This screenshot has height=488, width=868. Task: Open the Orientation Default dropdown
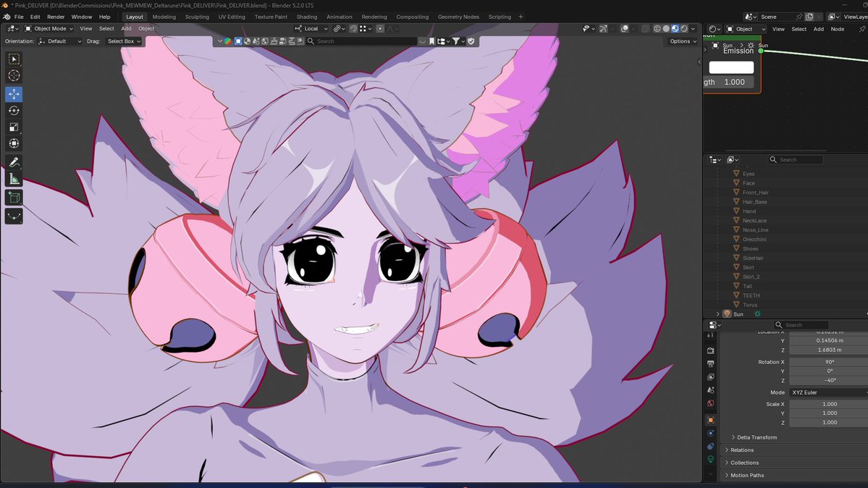[x=60, y=41]
